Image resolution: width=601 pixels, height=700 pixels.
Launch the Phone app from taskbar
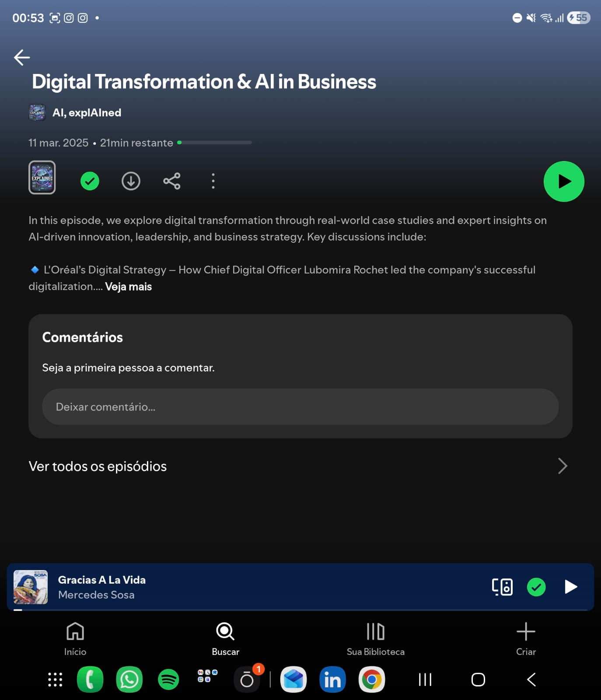[90, 679]
